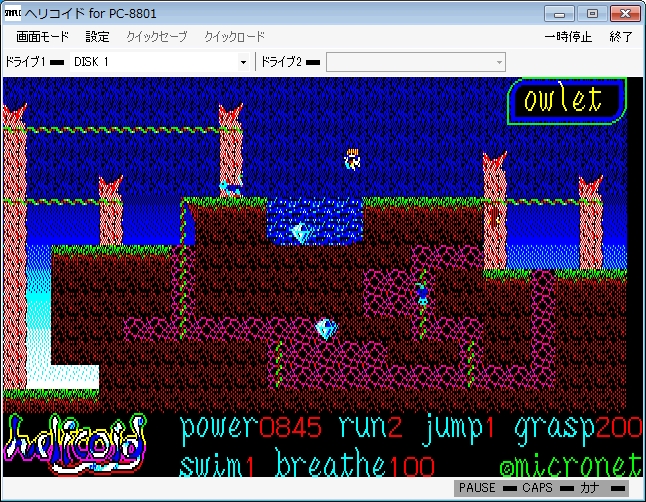The width and height of the screenshot is (646, 502).
Task: Click the flying owlet character sprite
Action: click(352, 160)
